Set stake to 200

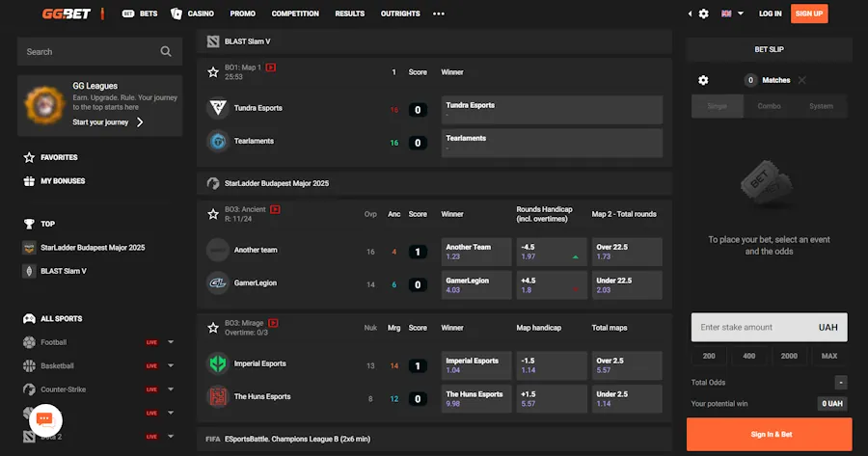pos(709,356)
